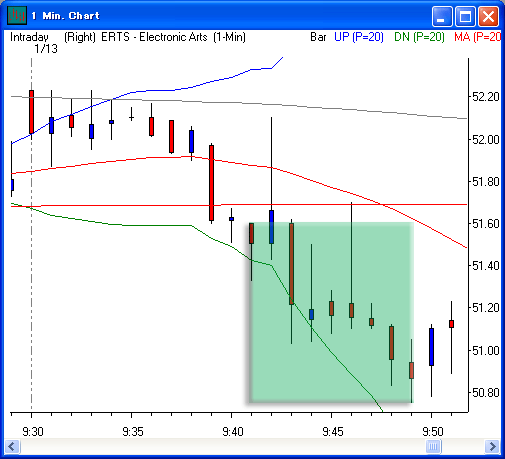Screen dimensions: 505x459
Task: Click the 1/13 dashed date line
Action: pos(32,233)
